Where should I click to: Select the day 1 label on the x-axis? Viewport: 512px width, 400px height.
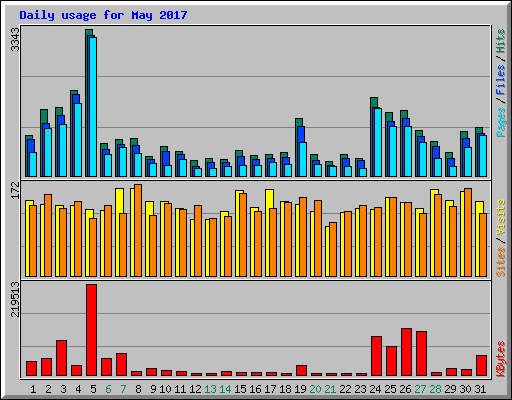[33, 389]
